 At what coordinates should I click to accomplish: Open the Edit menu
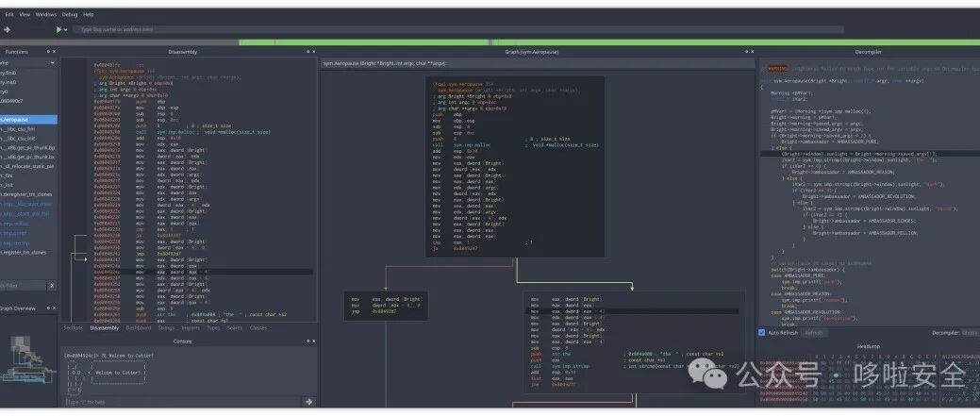coord(9,14)
